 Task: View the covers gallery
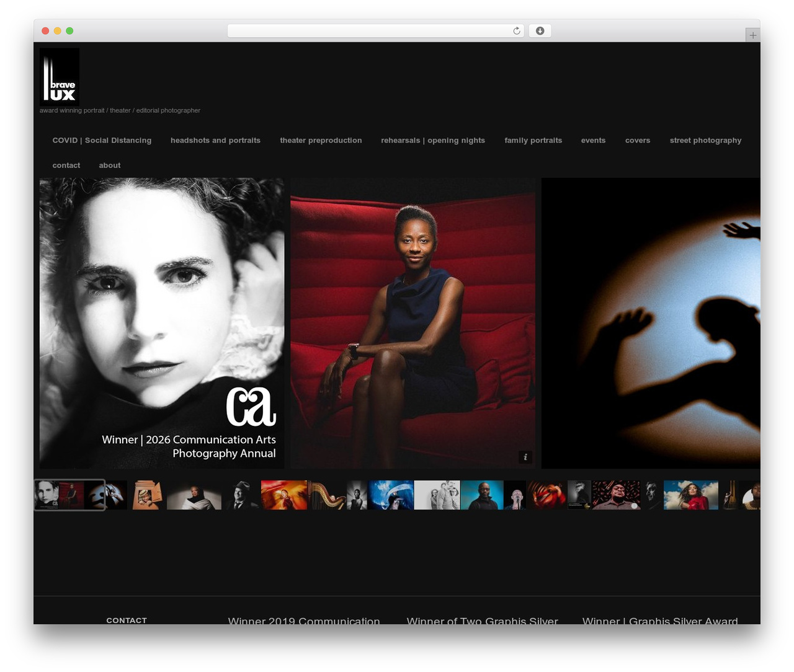pyautogui.click(x=638, y=141)
